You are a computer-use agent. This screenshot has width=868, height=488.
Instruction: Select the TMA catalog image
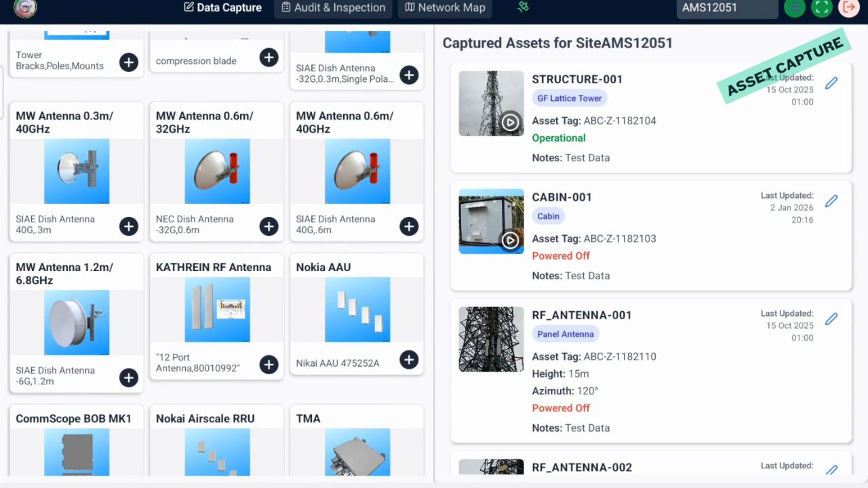357,452
